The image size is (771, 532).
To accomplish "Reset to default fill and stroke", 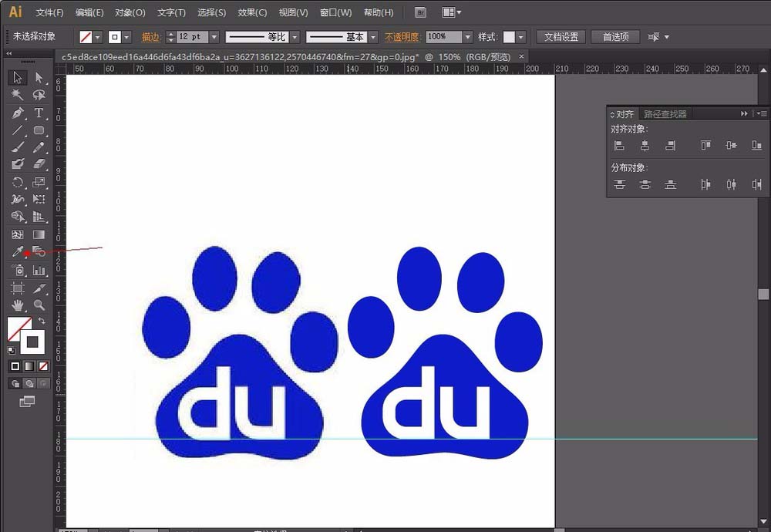I will coord(12,351).
